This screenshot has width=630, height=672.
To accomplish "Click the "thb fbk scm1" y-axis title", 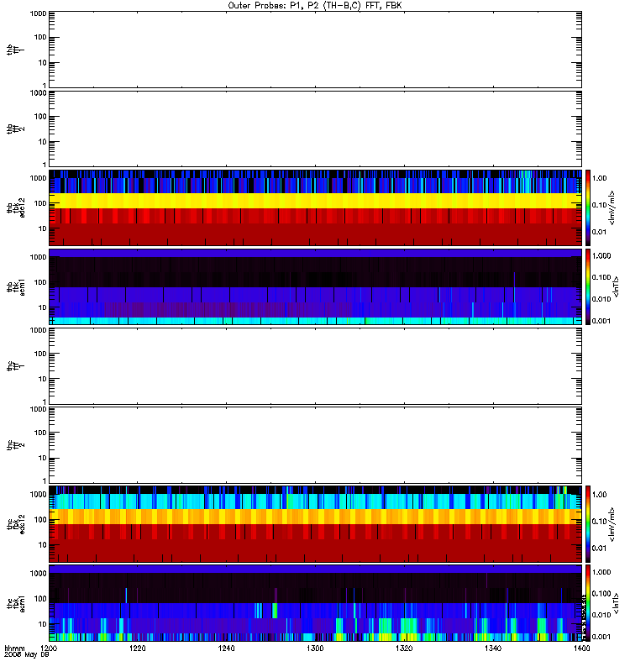I will tap(16, 286).
